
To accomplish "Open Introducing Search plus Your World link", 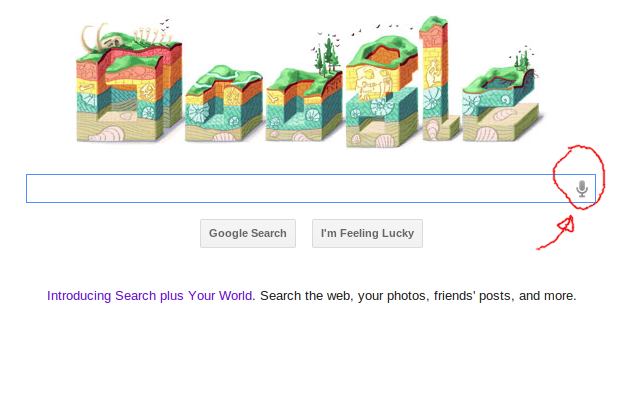I will (150, 296).
